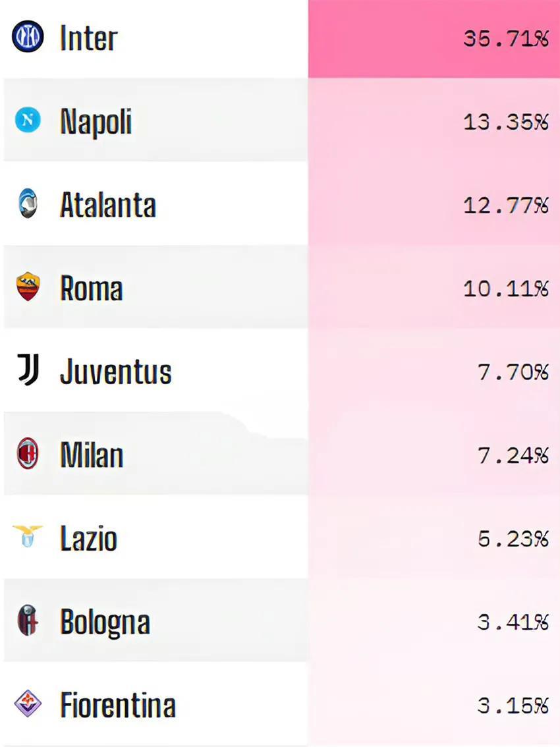560x747 pixels.
Task: Open the Fiorentina team name link
Action: pos(118,705)
